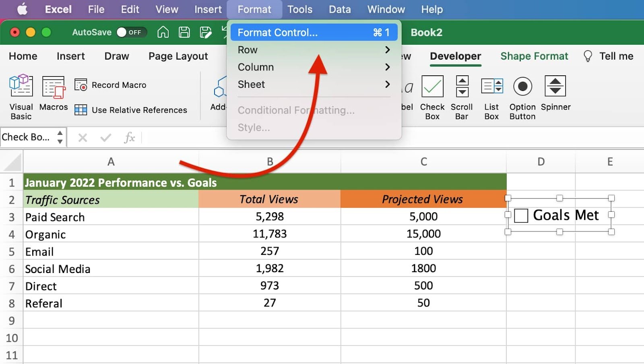Insert a Spinner form control
The height and width of the screenshot is (364, 644).
[x=555, y=86]
